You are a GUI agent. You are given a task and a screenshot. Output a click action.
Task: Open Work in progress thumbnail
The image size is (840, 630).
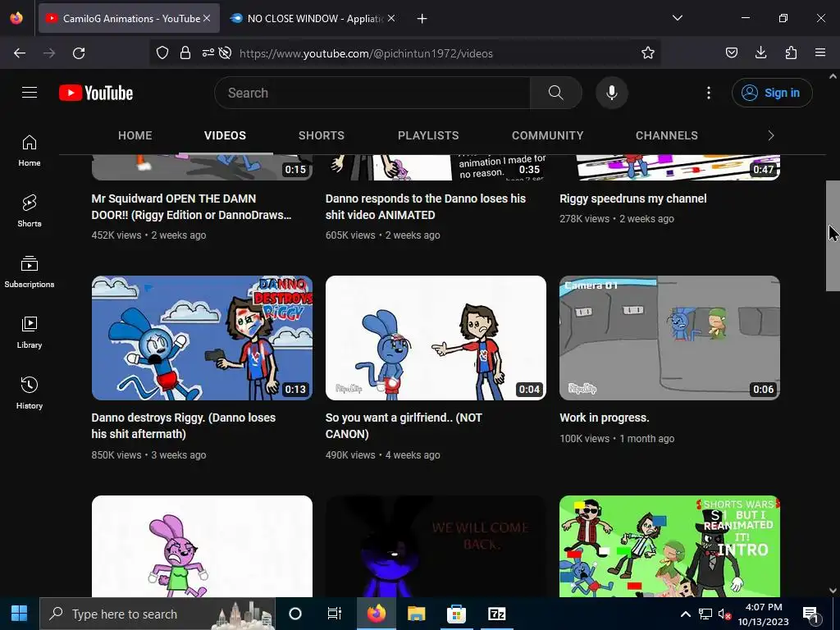point(669,337)
